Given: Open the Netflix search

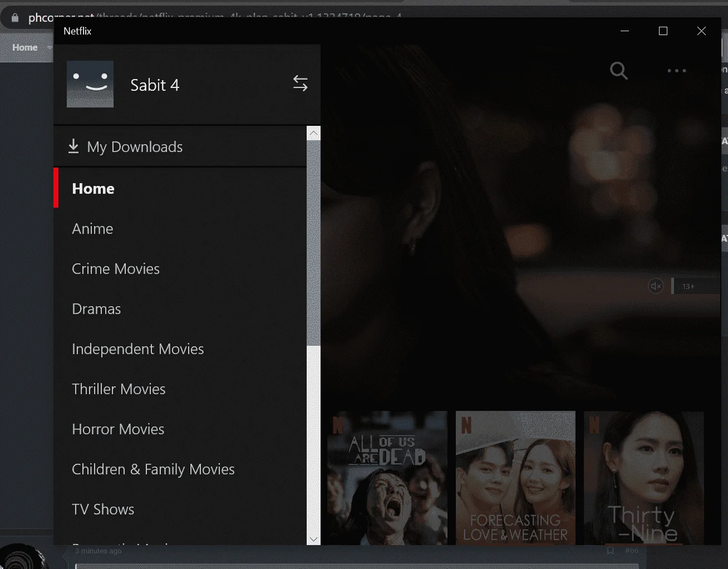Looking at the screenshot, I should click(x=618, y=71).
